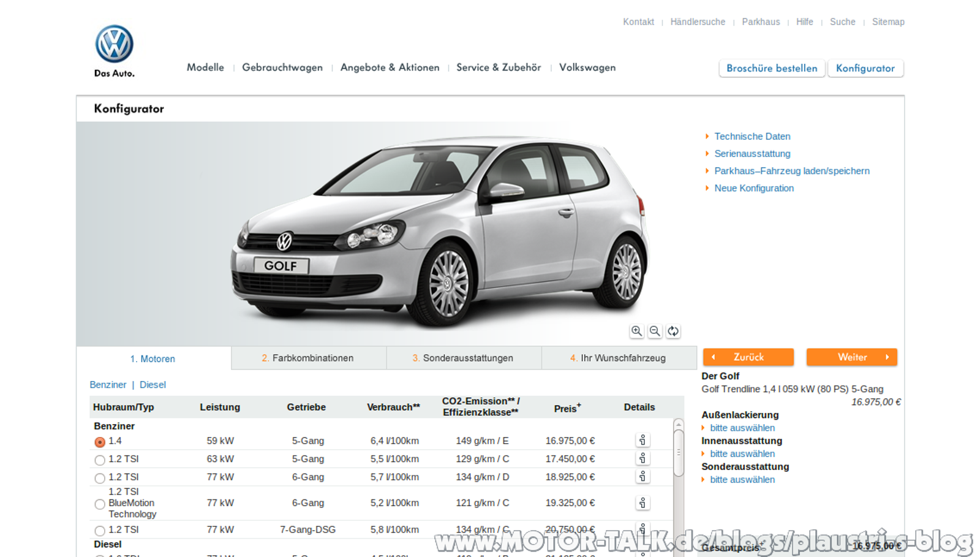
Task: Open the Suche link
Action: click(x=842, y=22)
